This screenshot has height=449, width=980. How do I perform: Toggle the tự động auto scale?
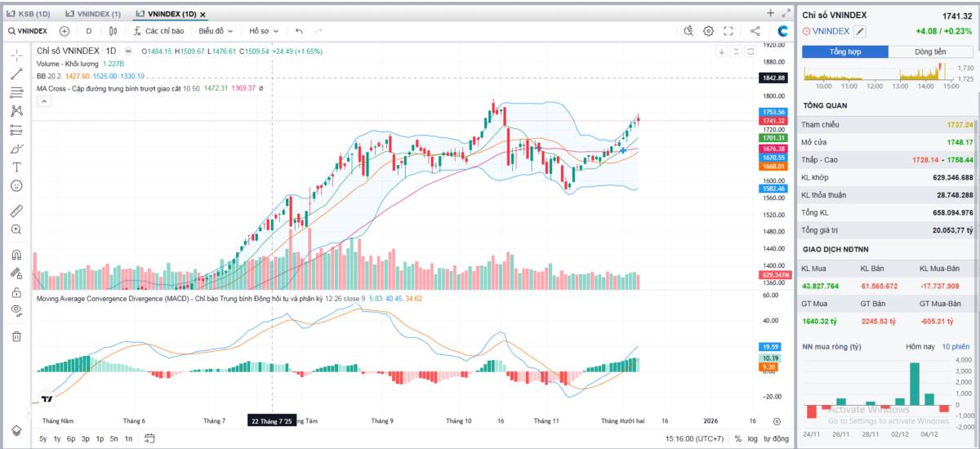click(777, 438)
